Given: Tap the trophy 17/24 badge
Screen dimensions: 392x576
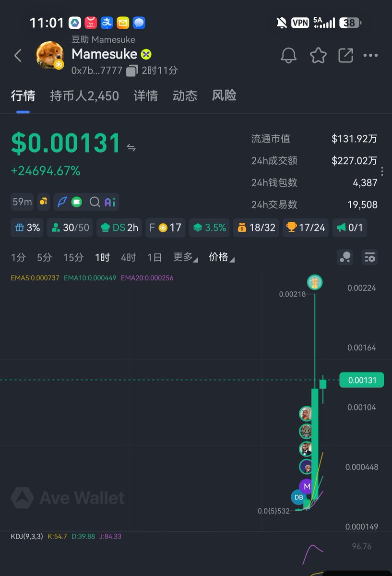Looking at the screenshot, I should (x=305, y=228).
